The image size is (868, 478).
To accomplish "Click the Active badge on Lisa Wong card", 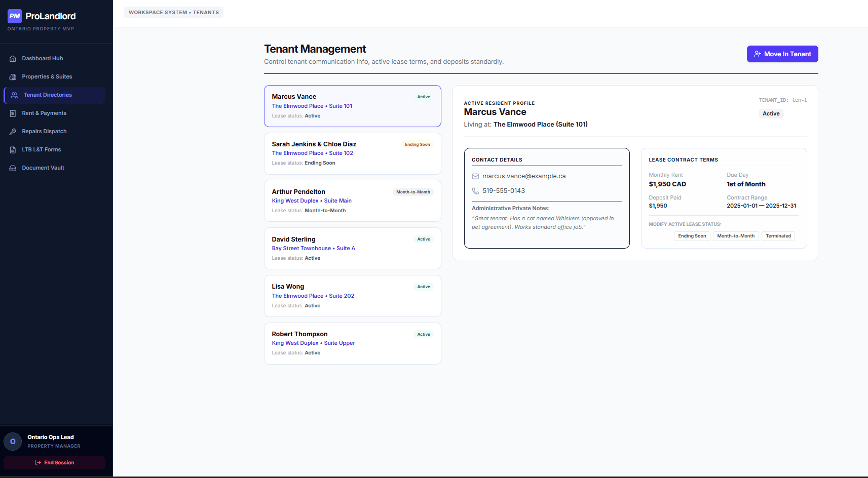I will (x=424, y=287).
